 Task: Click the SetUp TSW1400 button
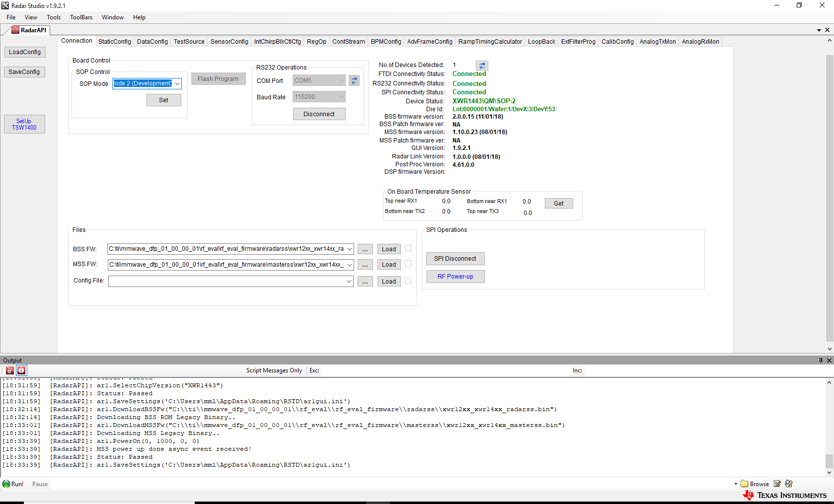pos(24,124)
